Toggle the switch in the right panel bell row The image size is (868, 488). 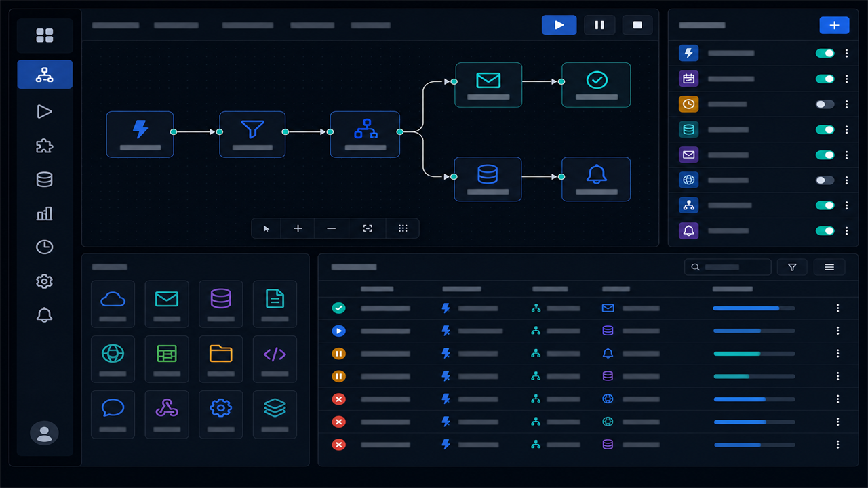tap(825, 230)
